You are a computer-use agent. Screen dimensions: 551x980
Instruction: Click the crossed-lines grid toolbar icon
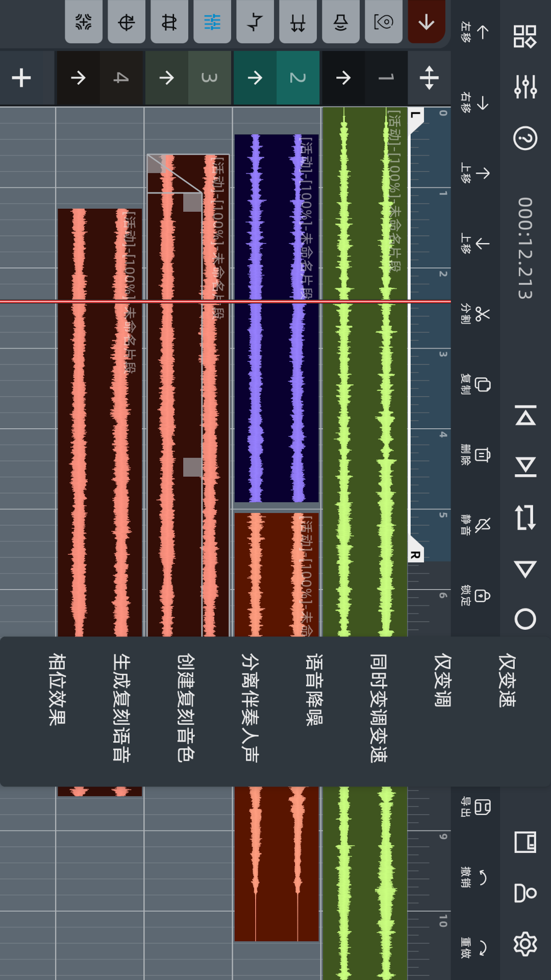click(169, 22)
